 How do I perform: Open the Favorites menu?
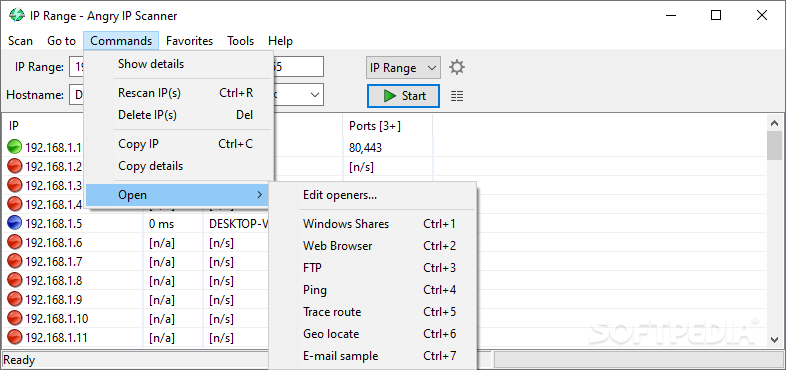pos(189,41)
